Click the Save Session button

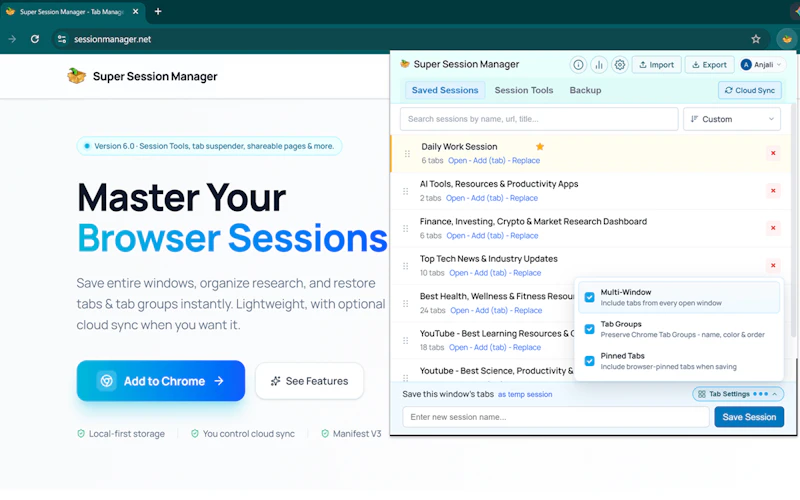point(749,417)
